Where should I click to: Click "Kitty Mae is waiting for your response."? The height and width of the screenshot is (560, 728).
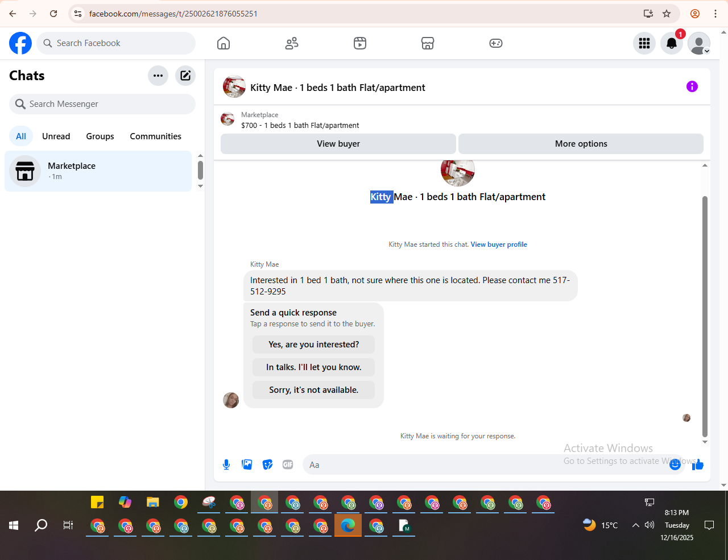tap(458, 436)
